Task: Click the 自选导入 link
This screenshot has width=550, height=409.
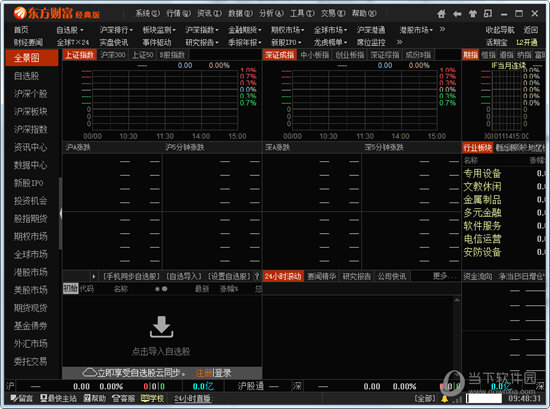Action: [x=184, y=276]
